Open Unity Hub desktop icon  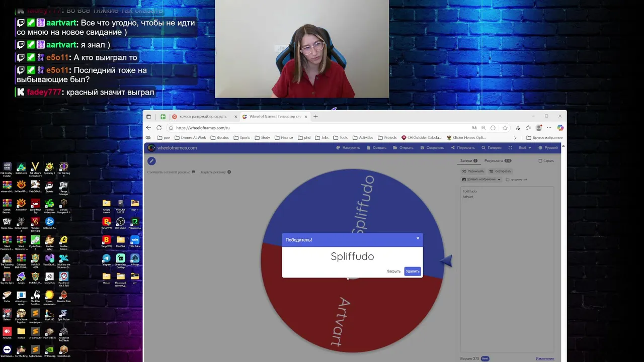click(x=49, y=278)
